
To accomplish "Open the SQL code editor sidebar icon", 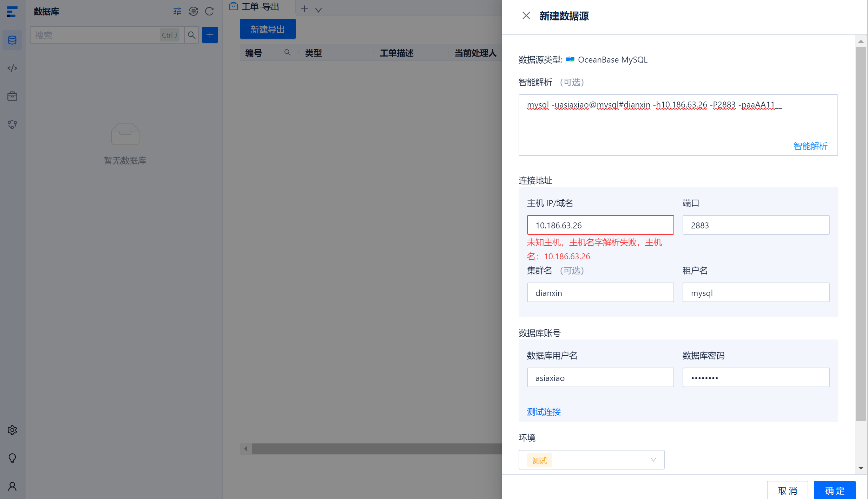I will pos(12,68).
